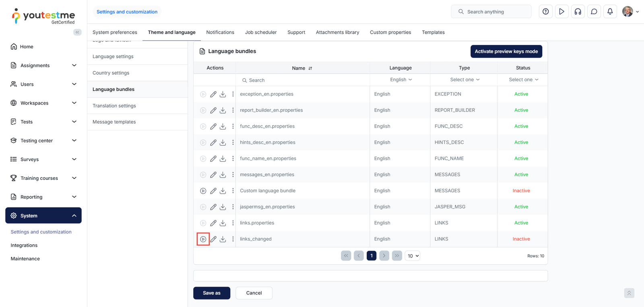644x307 pixels.
Task: Collapse the left sidebar
Action: [77, 32]
